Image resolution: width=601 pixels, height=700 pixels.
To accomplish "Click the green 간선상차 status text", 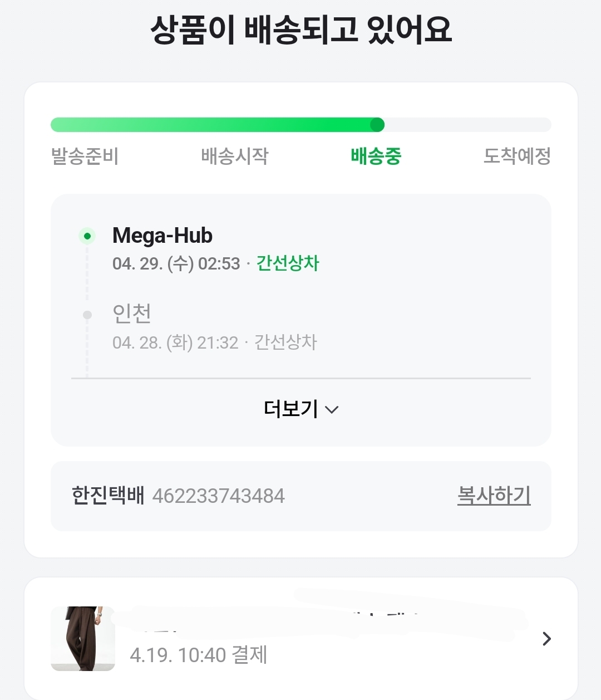I will [x=288, y=263].
